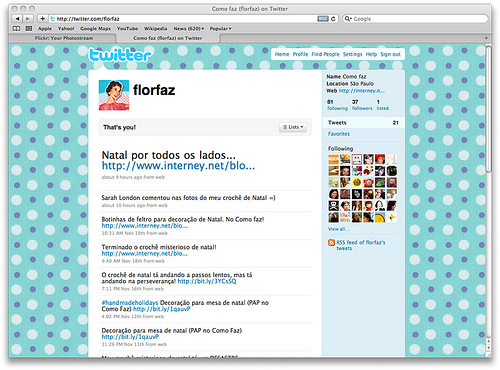Go to Twitter Home

coord(282,54)
